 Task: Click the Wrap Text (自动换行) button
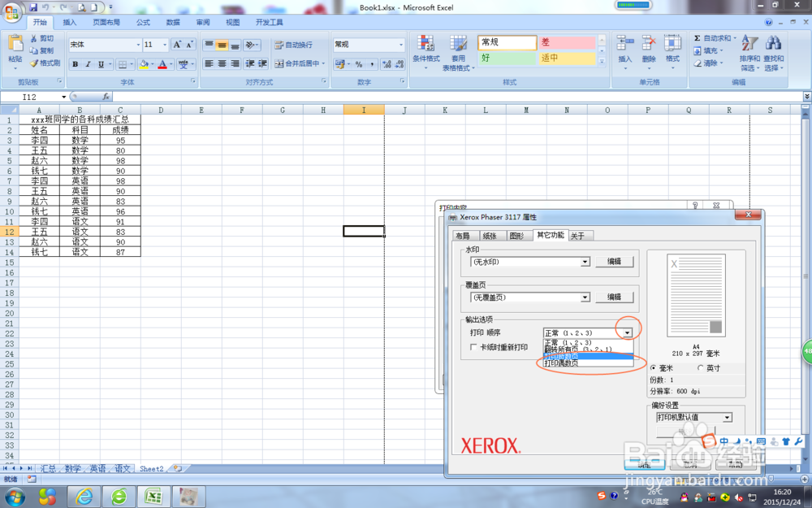(x=294, y=45)
